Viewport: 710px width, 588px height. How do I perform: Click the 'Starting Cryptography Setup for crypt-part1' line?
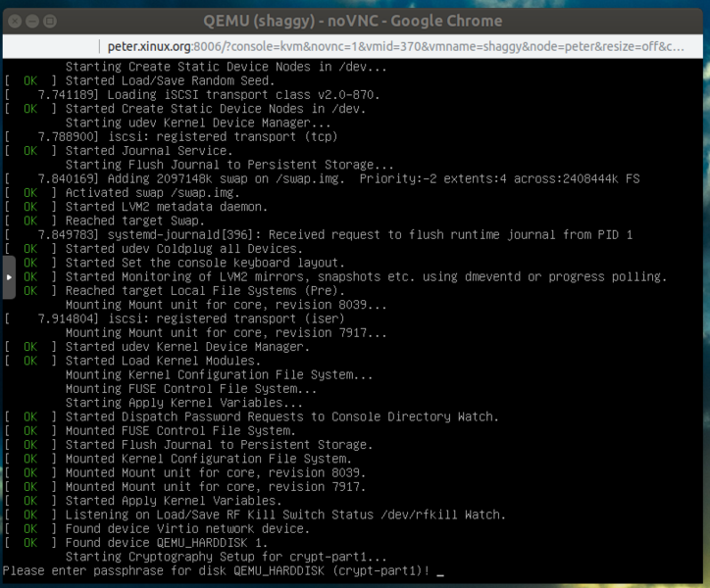[x=219, y=557]
